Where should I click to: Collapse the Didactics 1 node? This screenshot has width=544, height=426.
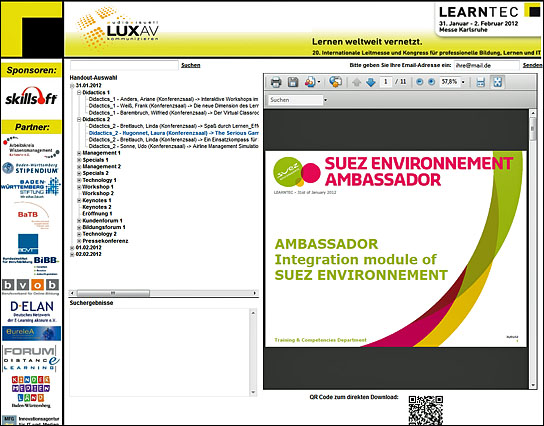(x=79, y=93)
